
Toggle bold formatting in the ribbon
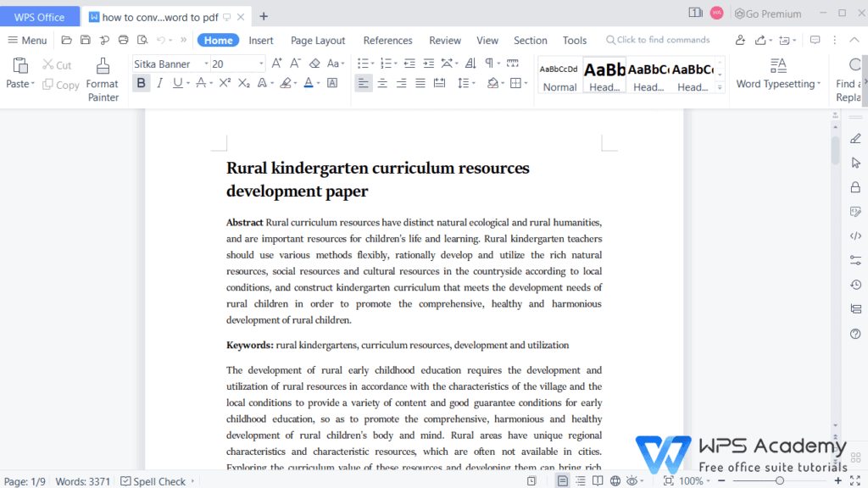point(140,83)
